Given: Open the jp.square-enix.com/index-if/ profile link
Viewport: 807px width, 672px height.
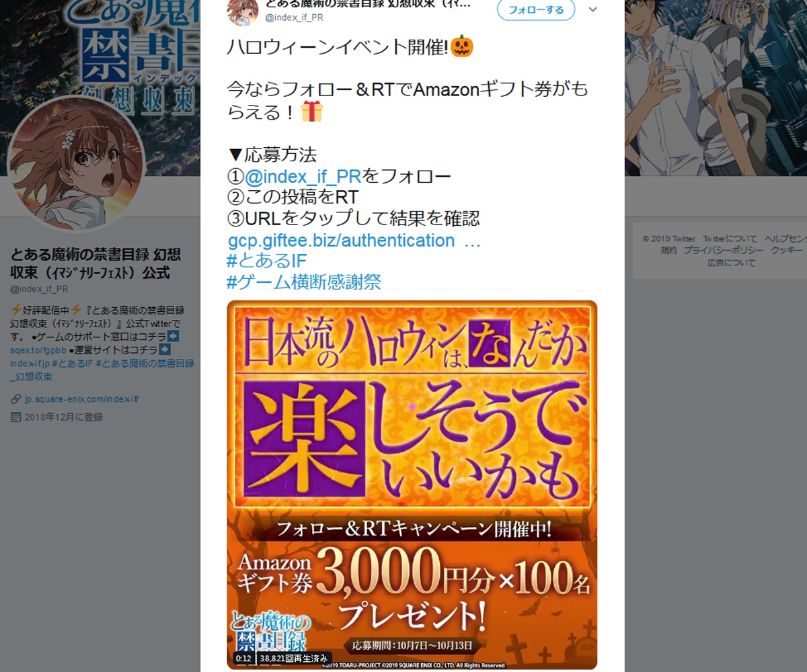Looking at the screenshot, I should [81, 399].
